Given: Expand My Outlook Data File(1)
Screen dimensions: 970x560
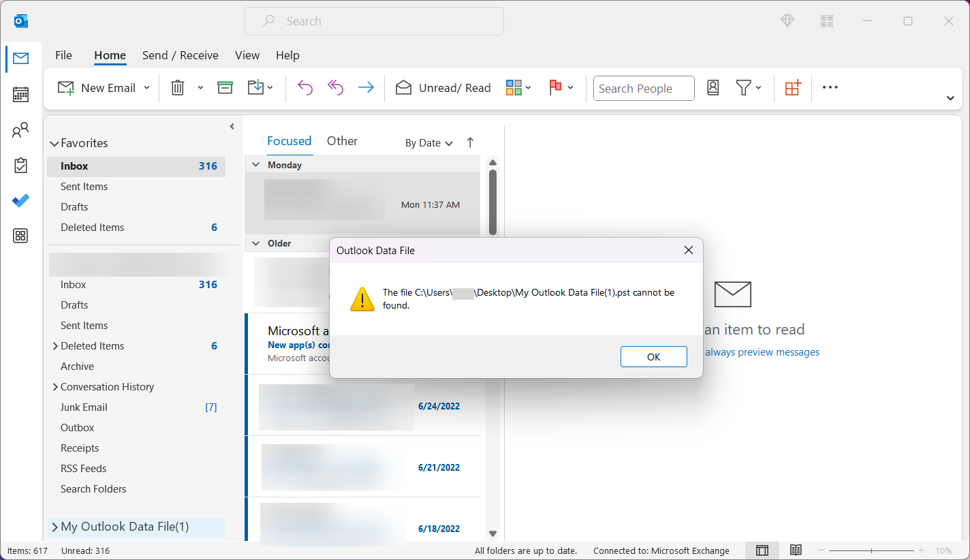Looking at the screenshot, I should pos(54,527).
